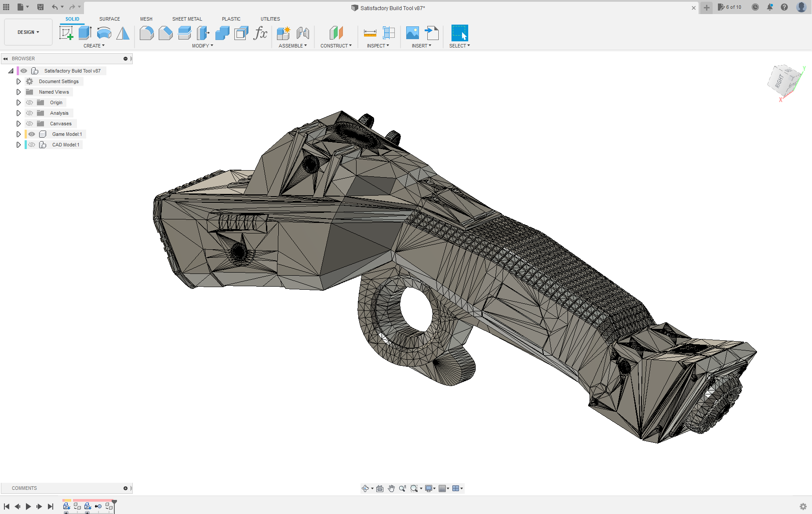Viewport: 812px width, 514px height.
Task: Open the CONSTRUCT menu
Action: click(x=336, y=46)
